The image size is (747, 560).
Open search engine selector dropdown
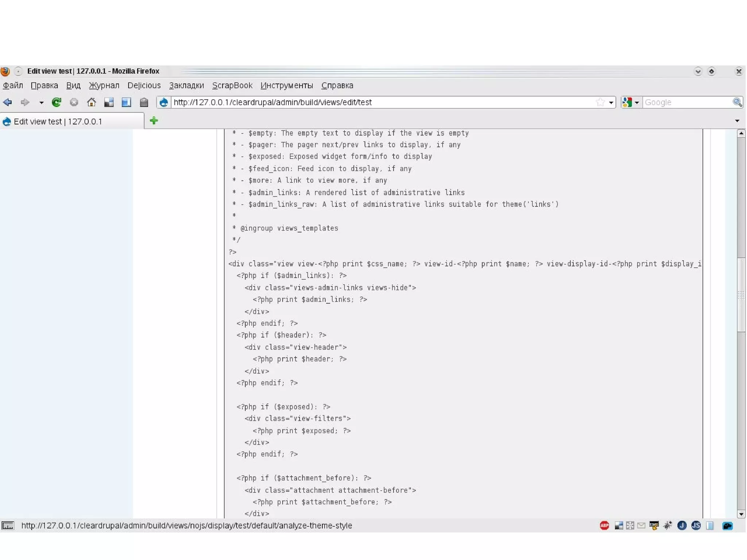coord(636,103)
